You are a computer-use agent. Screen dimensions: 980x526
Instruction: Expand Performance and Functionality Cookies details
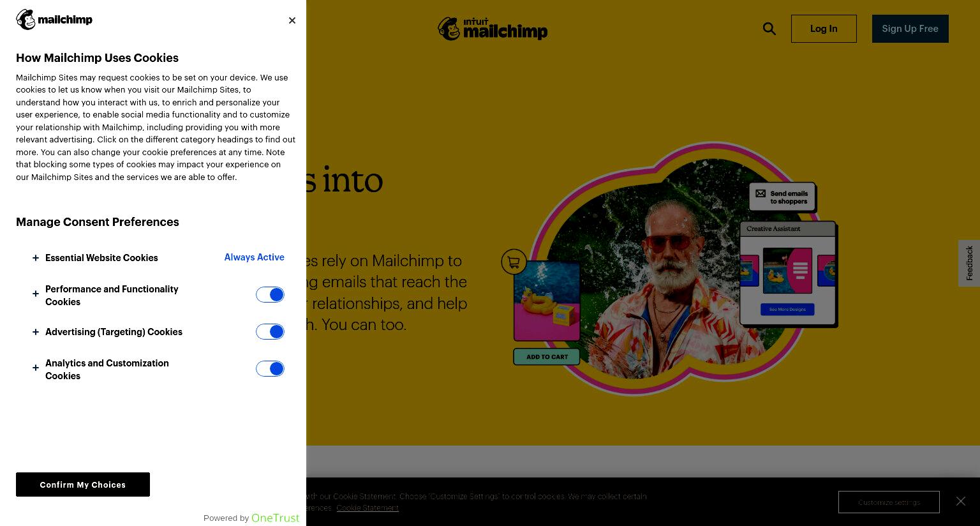tap(36, 294)
